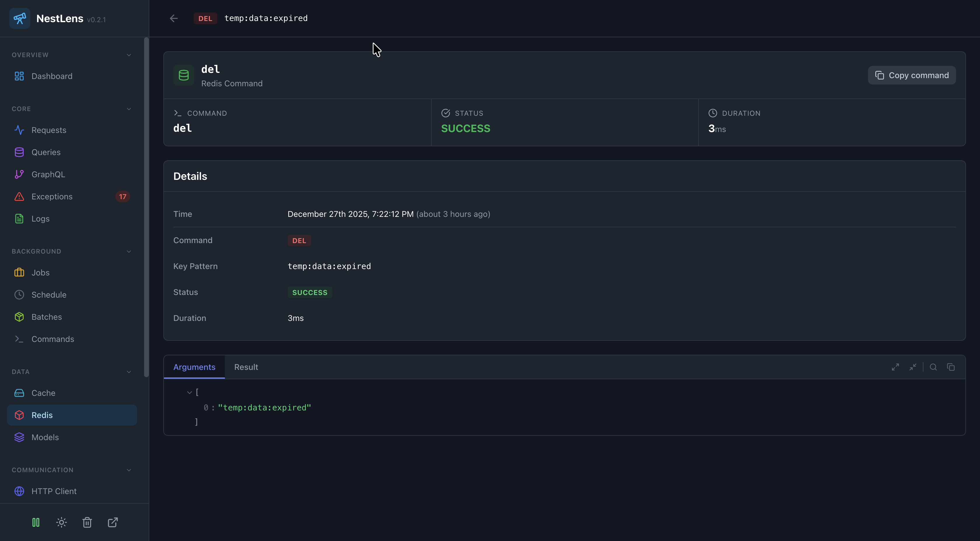
Task: Open Exceptions page in sidebar
Action: [x=52, y=196]
